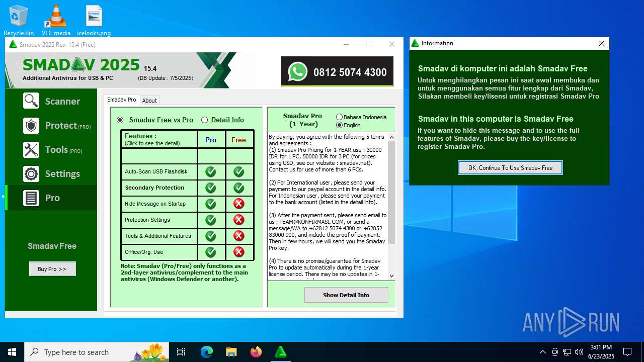Open the Pro list icon
Image resolution: width=644 pixels, height=362 pixels.
click(31, 198)
